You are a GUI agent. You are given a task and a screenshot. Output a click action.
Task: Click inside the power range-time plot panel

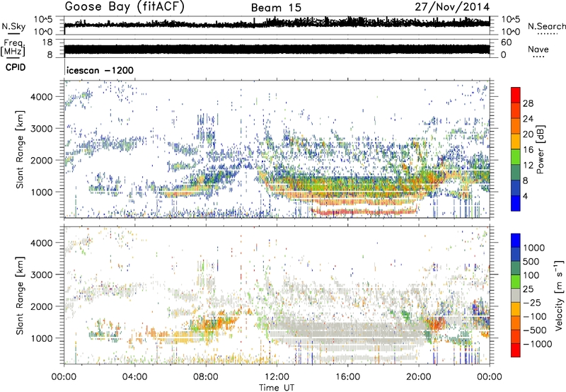coord(277,149)
